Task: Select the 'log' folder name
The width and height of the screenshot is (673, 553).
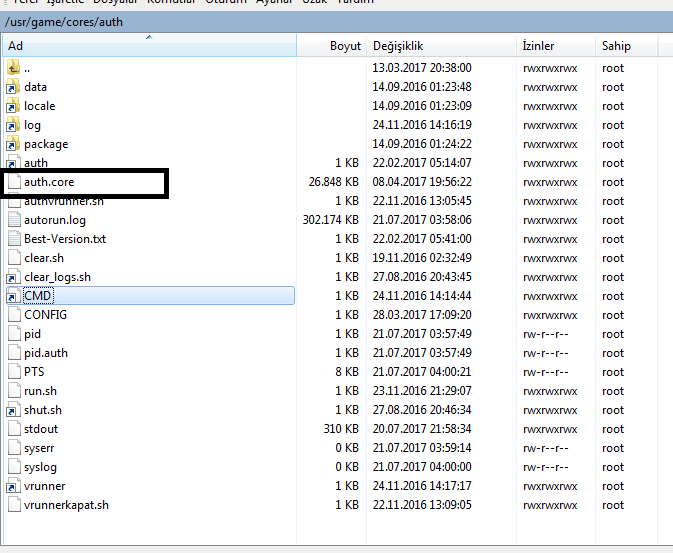Action: coord(32,125)
